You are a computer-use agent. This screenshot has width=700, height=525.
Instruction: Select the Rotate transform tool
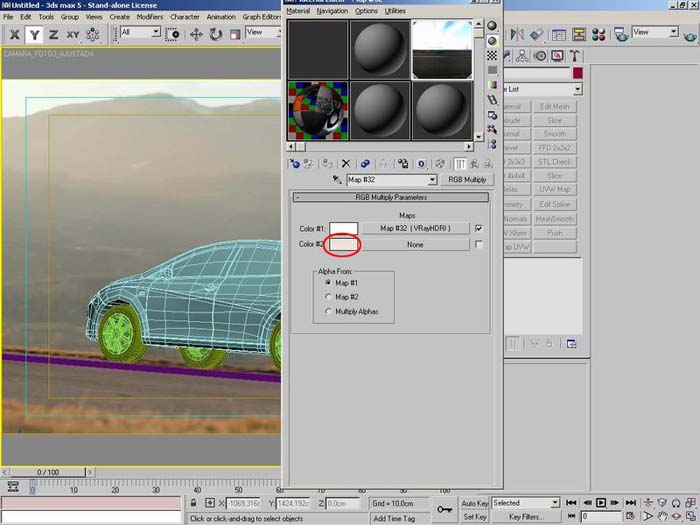point(215,34)
